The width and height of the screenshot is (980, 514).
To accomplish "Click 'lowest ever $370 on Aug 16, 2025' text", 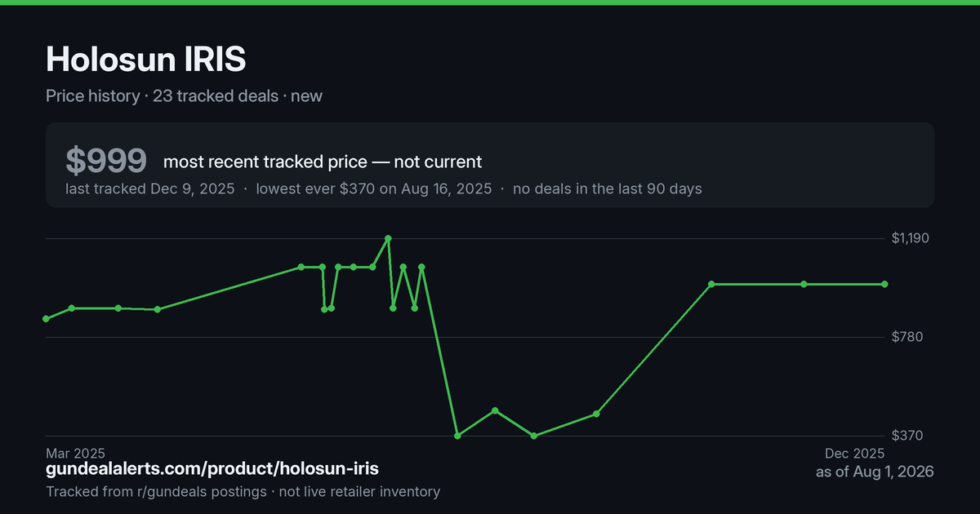I will click(x=374, y=188).
